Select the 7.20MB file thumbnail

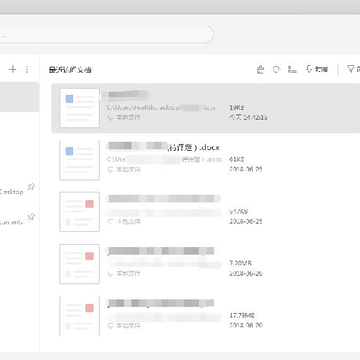[x=79, y=264]
